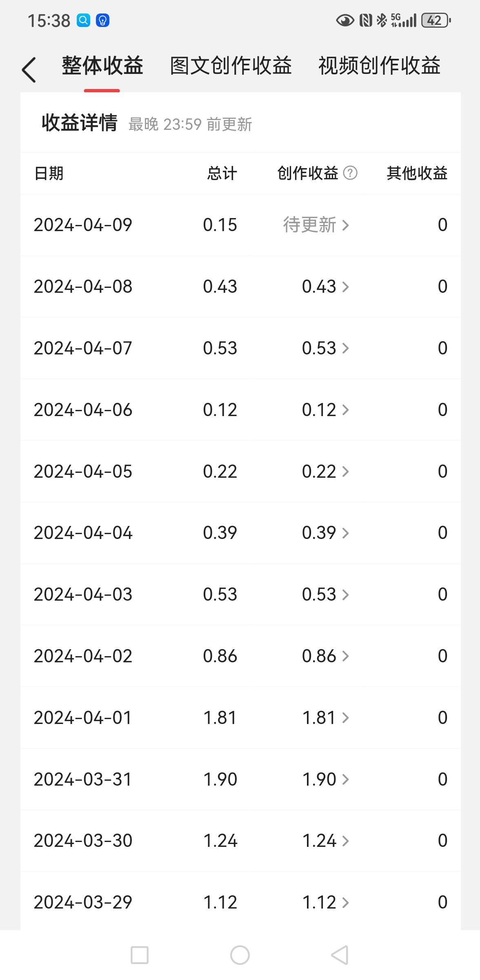Image resolution: width=480 pixels, height=980 pixels.
Task: Open 0.86 earnings details for 2024-04-02
Action: tap(325, 656)
